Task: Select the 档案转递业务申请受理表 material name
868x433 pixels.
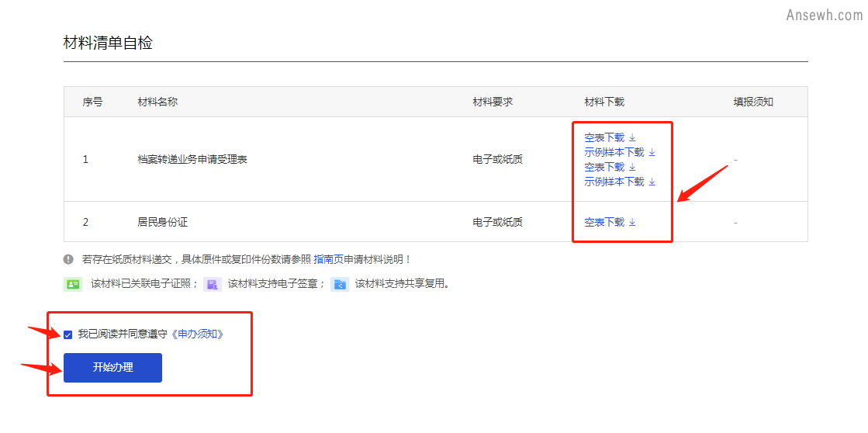Action: pyautogui.click(x=192, y=160)
